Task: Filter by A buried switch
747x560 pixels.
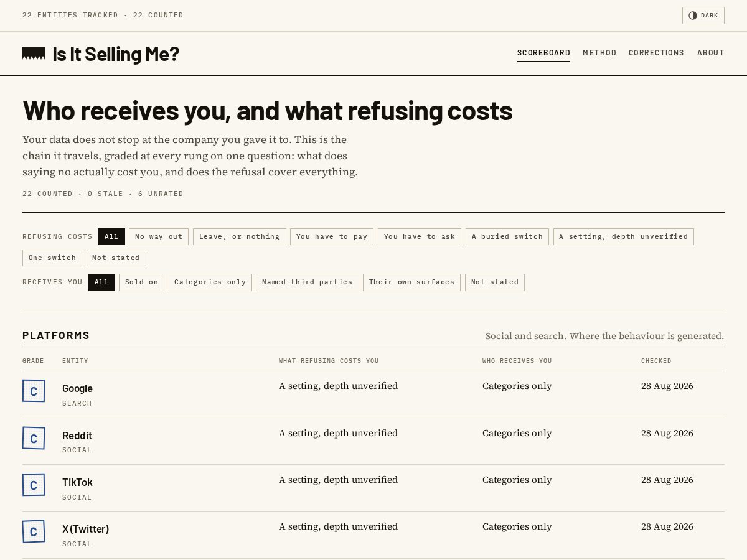Action: point(507,236)
